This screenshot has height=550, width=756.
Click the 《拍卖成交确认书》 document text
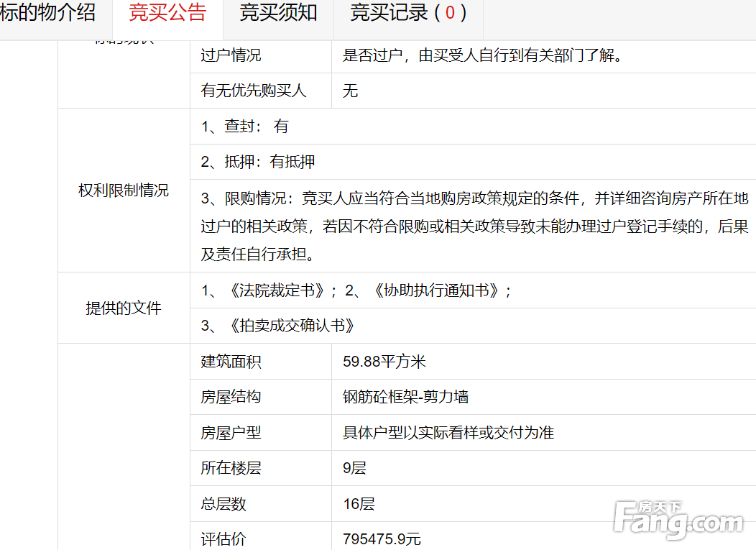click(x=292, y=326)
